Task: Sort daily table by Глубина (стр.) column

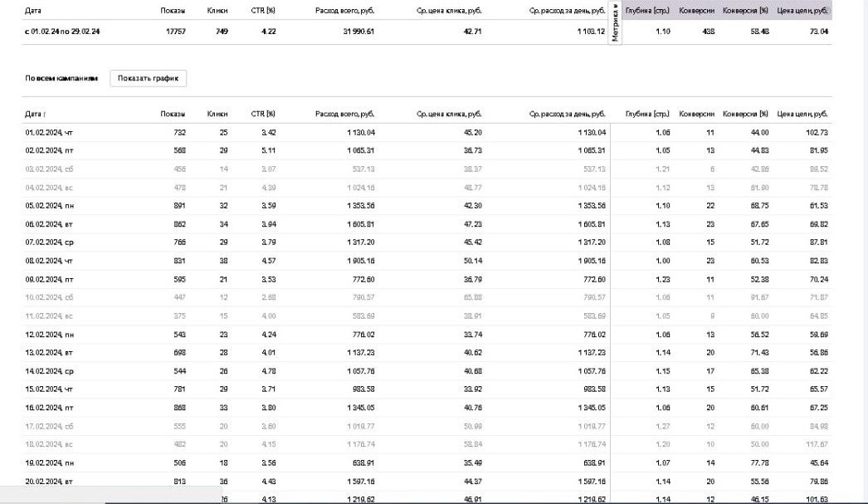Action: pos(647,114)
